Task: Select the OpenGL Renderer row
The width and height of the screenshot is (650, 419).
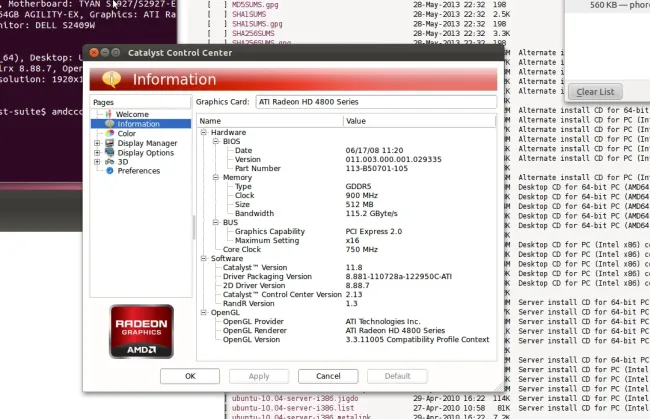Action: (347, 331)
